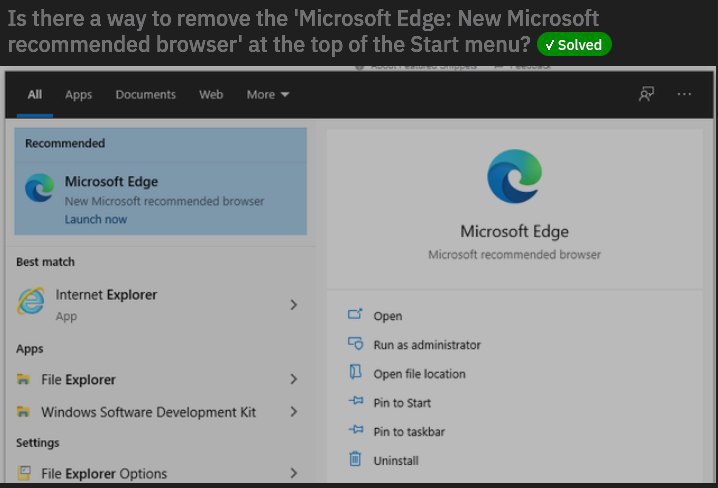Click the Open file location icon
The height and width of the screenshot is (488, 718).
355,372
